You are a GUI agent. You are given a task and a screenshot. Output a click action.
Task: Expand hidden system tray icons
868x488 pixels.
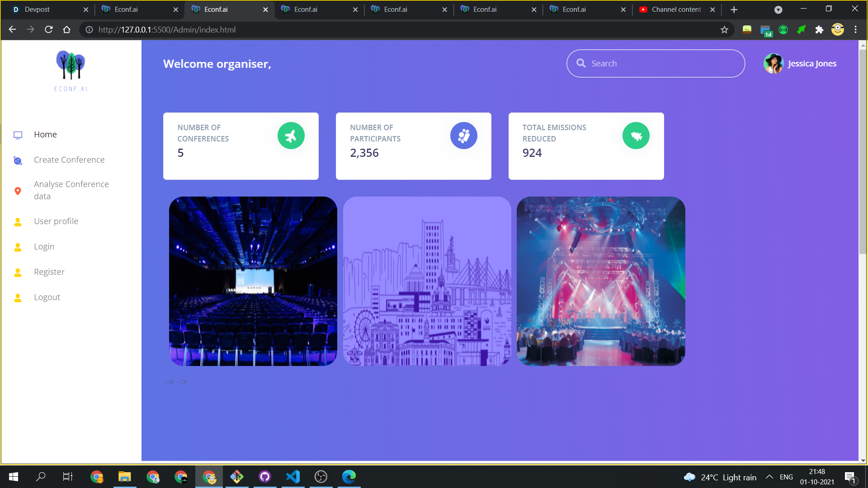click(x=769, y=477)
